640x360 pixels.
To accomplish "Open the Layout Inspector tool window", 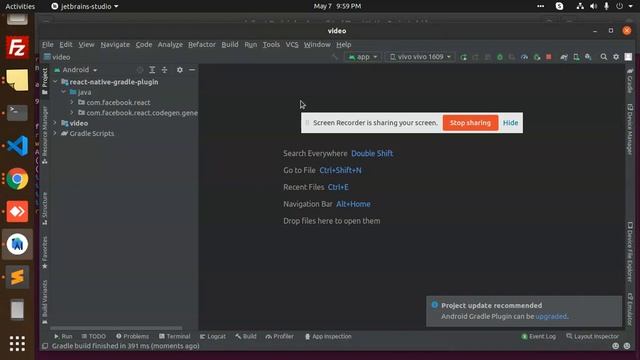I will [x=592, y=336].
